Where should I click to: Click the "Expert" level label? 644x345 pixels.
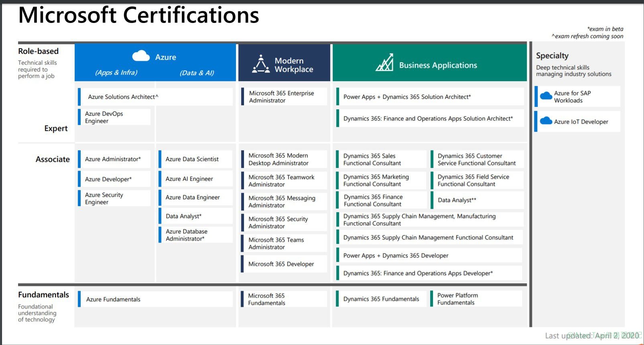pos(56,129)
